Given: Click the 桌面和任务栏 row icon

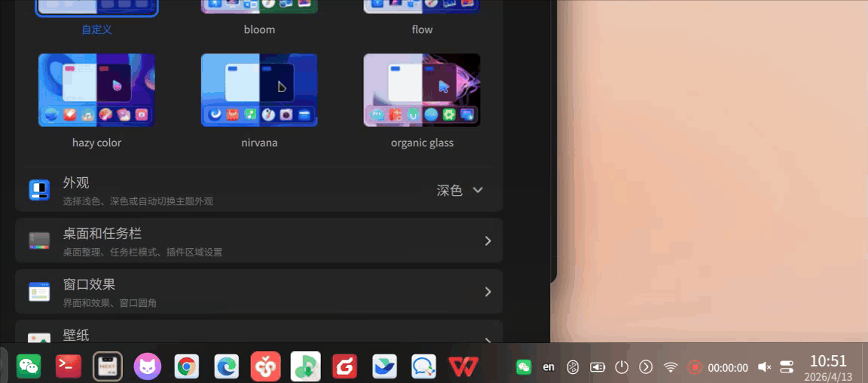Looking at the screenshot, I should tap(39, 241).
